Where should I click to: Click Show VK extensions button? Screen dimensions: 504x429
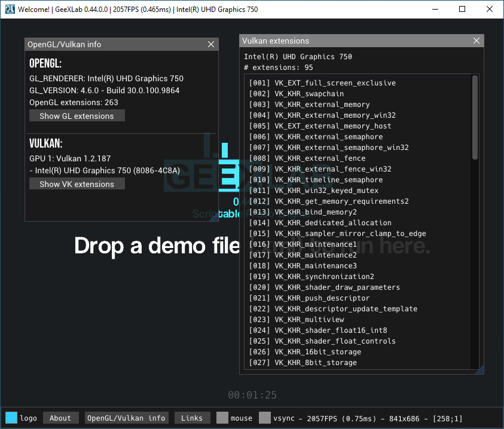point(77,184)
